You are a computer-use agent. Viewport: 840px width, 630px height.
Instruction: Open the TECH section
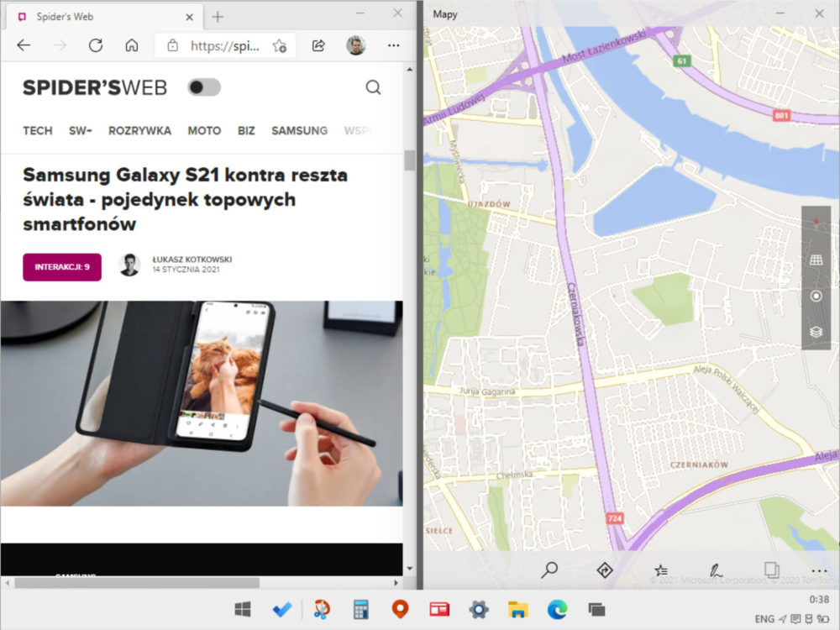point(38,131)
